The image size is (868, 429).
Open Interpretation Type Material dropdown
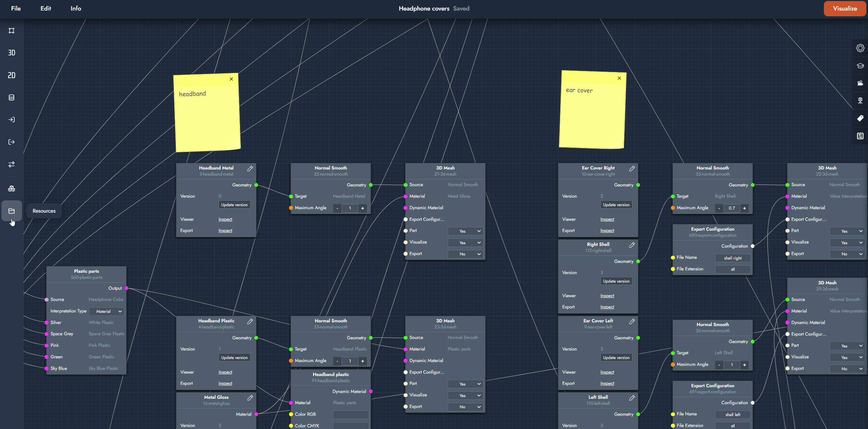[x=107, y=311]
